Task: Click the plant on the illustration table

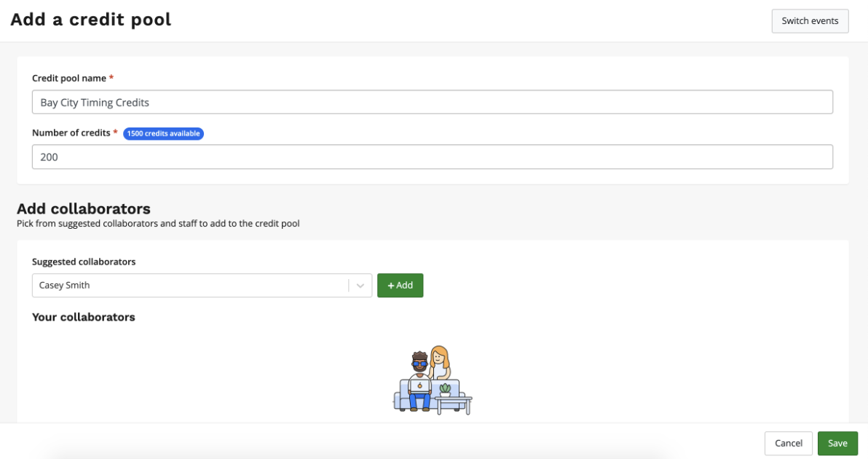Action: pos(445,390)
